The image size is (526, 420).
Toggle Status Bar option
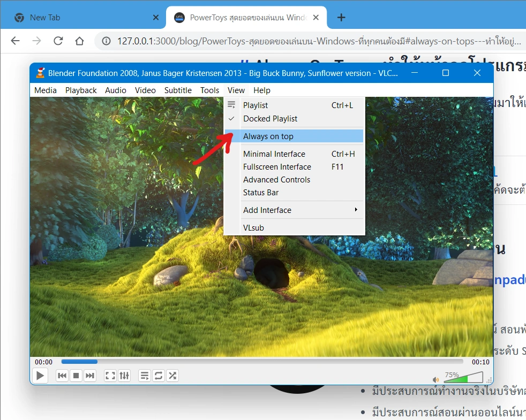tap(294, 193)
